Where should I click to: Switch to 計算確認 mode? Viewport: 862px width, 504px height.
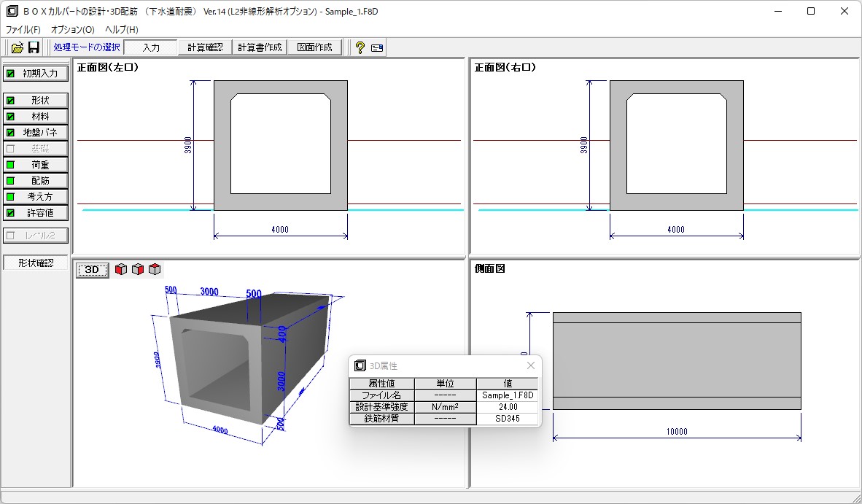coord(205,48)
